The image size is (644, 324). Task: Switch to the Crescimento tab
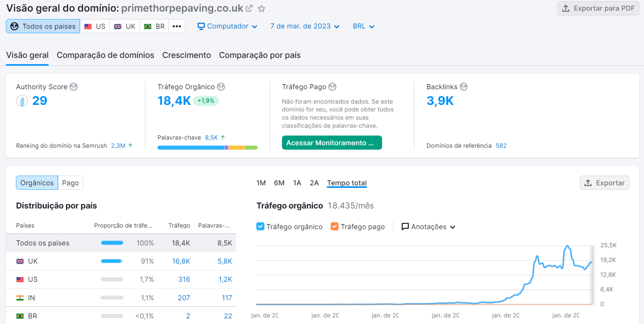point(187,55)
